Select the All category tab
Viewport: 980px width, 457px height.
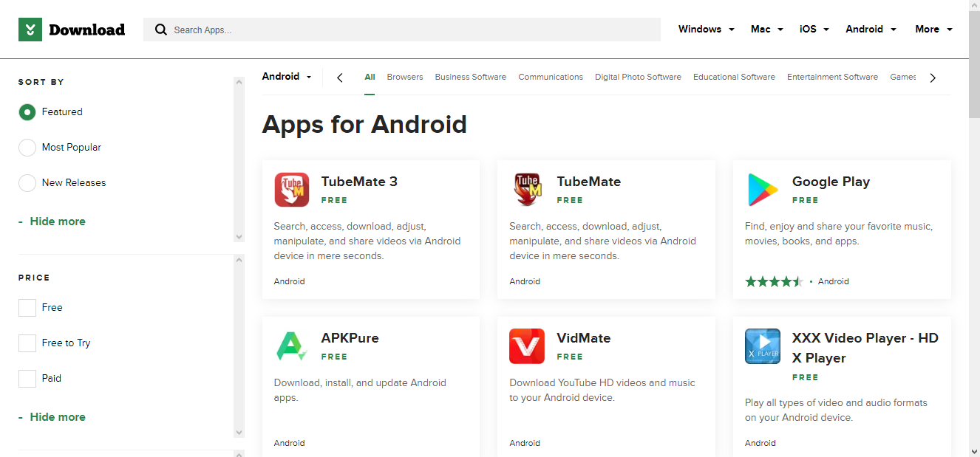coord(370,77)
